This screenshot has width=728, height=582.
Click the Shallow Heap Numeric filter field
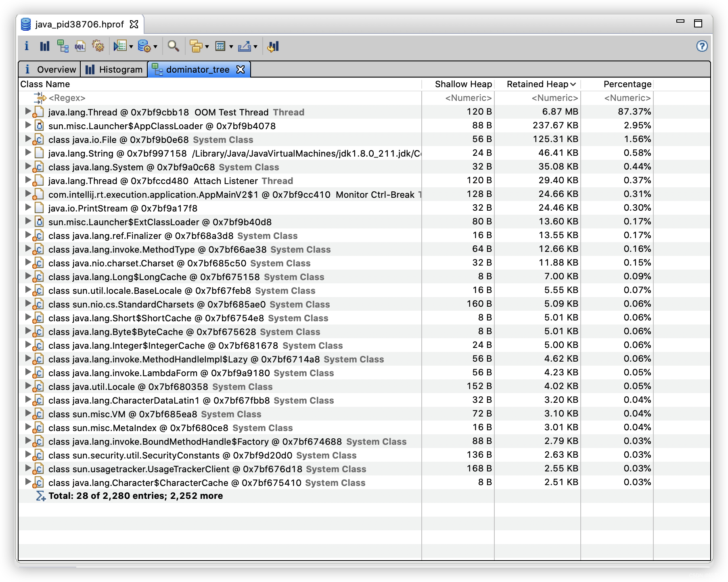(458, 98)
